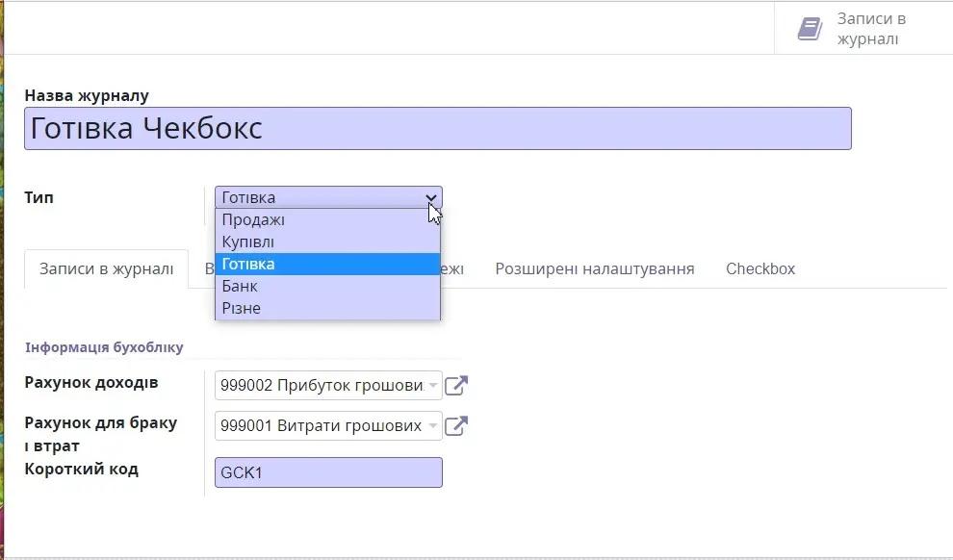Expand the Рахунок доходів account dropdown arrow

point(433,386)
